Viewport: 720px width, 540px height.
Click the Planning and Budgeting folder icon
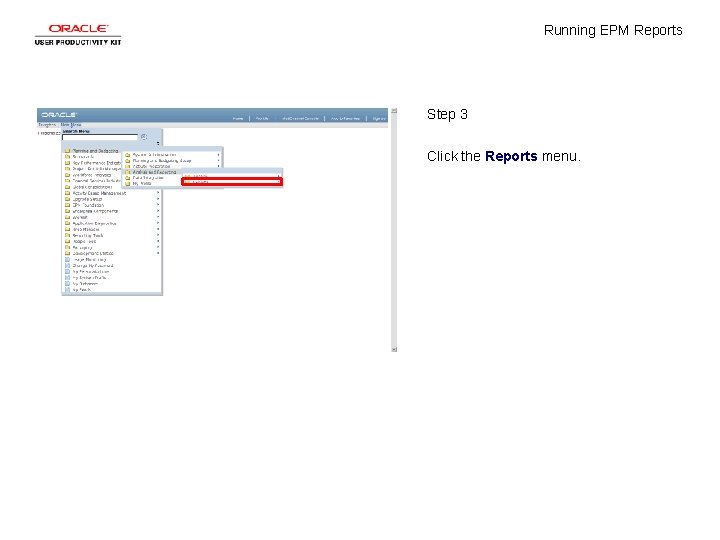coord(68,151)
